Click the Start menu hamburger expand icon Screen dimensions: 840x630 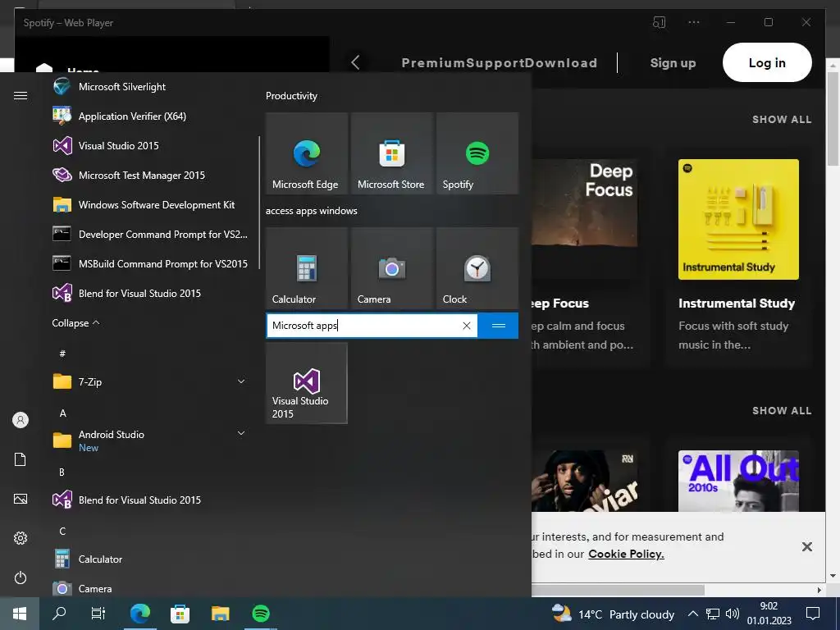click(x=21, y=95)
